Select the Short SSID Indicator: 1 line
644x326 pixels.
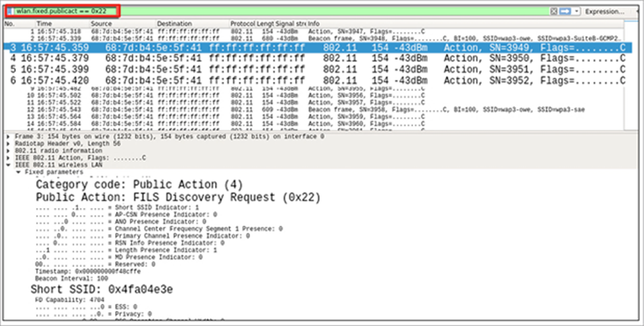[117, 207]
